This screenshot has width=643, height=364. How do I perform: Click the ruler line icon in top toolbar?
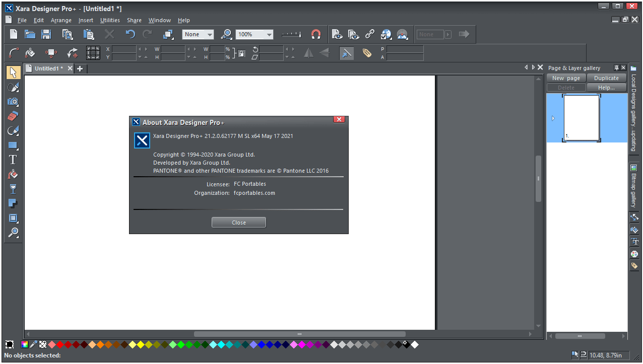[291, 34]
